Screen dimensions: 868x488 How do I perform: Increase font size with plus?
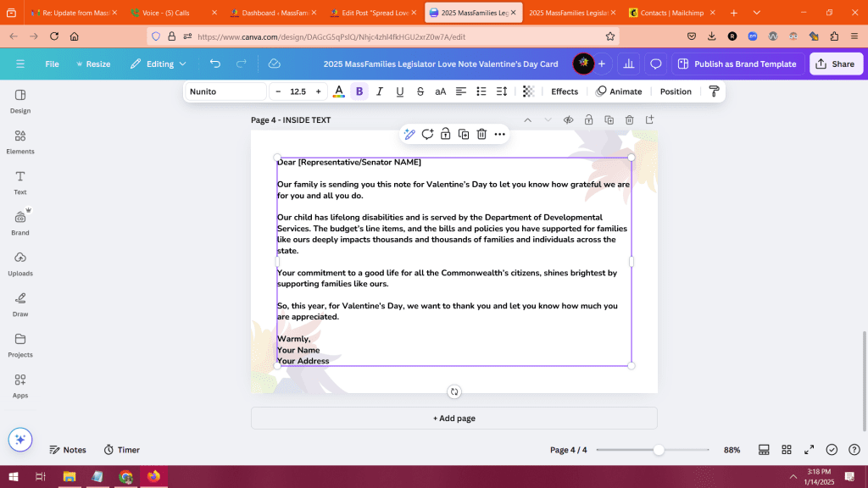[319, 91]
